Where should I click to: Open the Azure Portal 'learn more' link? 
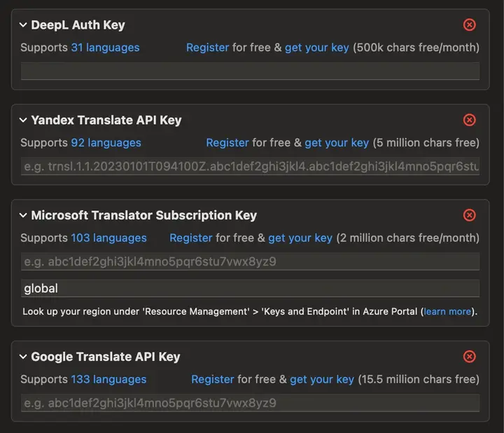tap(447, 311)
